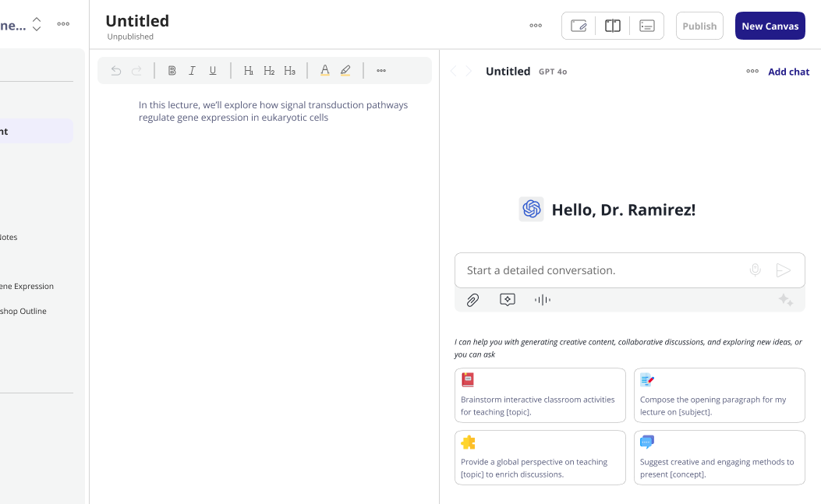Open the Workshop Outline sidebar item
Screen dimensions: 821x504
point(23,311)
